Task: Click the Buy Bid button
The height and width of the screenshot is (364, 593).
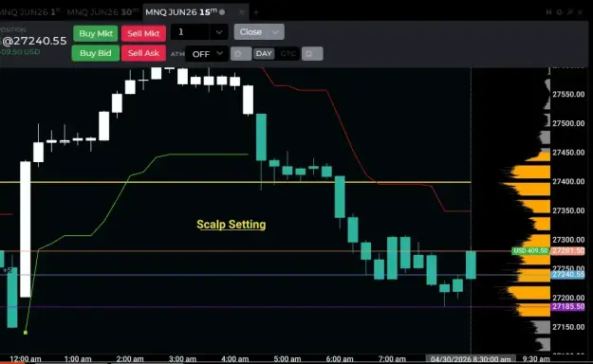Action: [95, 53]
